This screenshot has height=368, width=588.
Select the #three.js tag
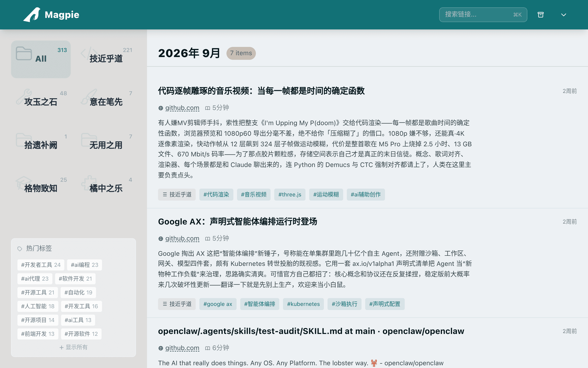tap(290, 195)
